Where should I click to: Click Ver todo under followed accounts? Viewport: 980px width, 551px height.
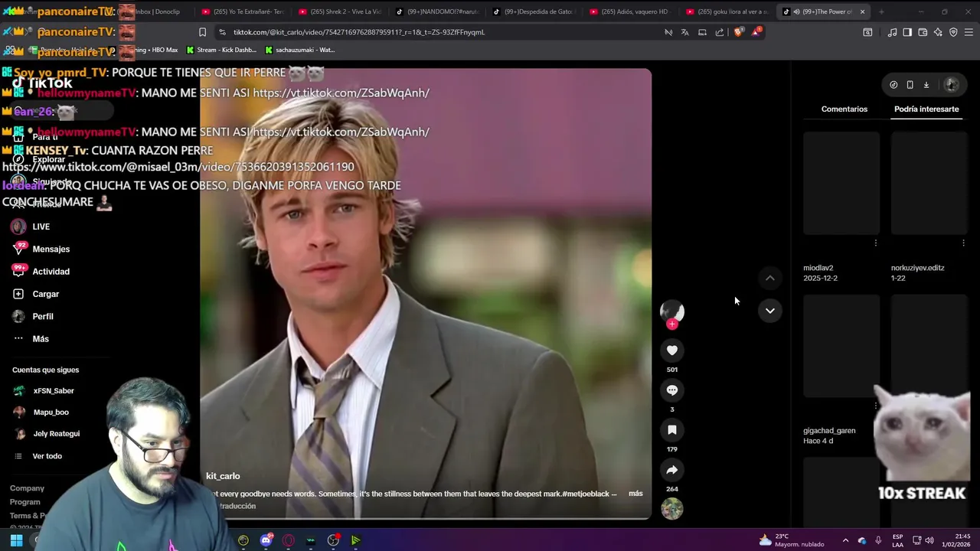point(47,456)
